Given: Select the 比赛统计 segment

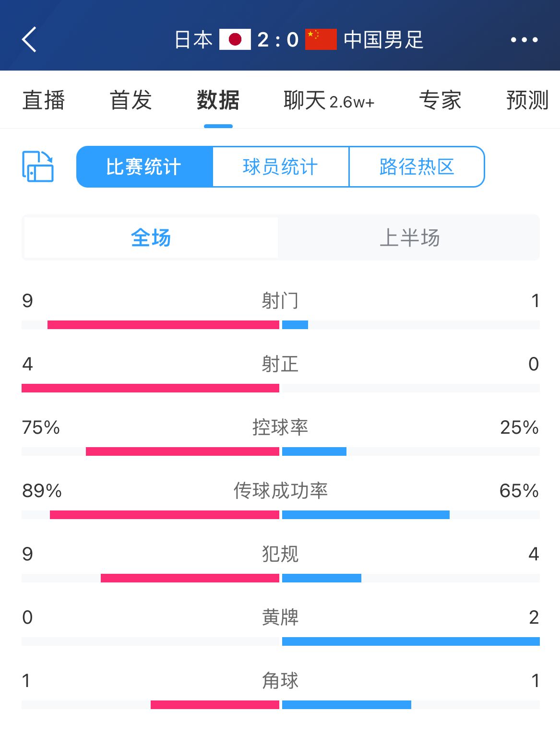Looking at the screenshot, I should (x=144, y=166).
